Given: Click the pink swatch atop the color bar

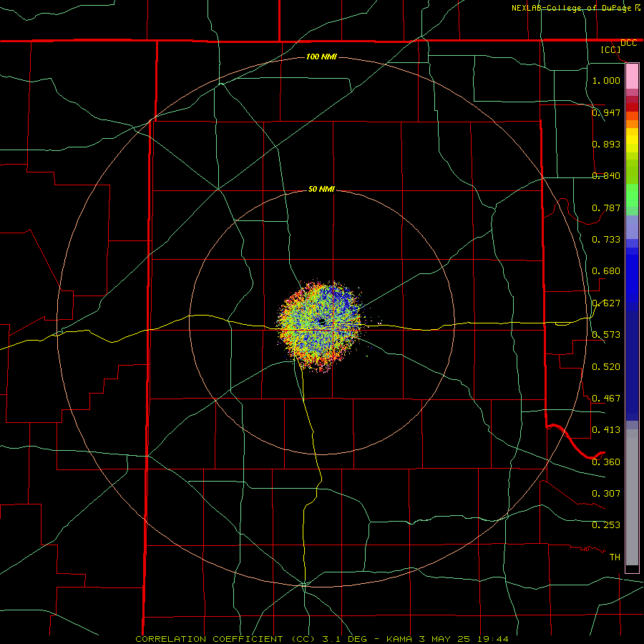Looking at the screenshot, I should coord(632,77).
